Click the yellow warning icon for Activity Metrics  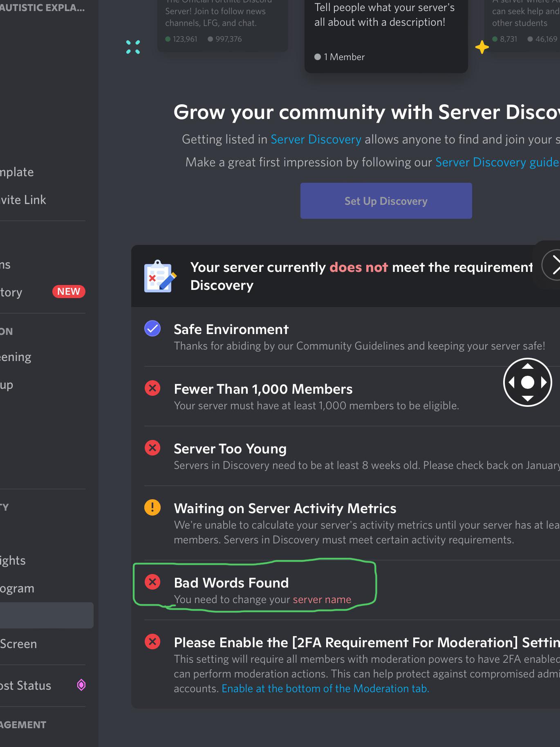152,507
